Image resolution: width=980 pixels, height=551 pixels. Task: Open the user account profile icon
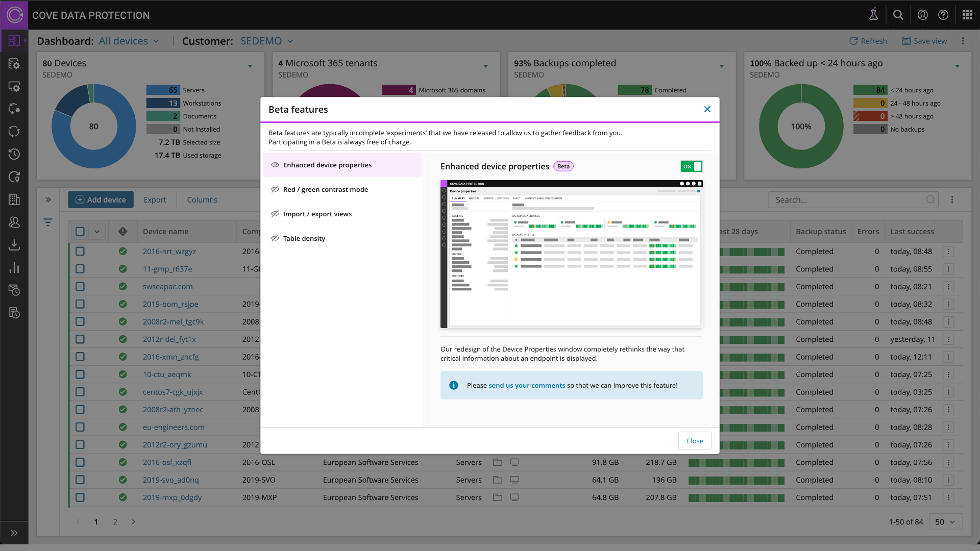pyautogui.click(x=923, y=15)
